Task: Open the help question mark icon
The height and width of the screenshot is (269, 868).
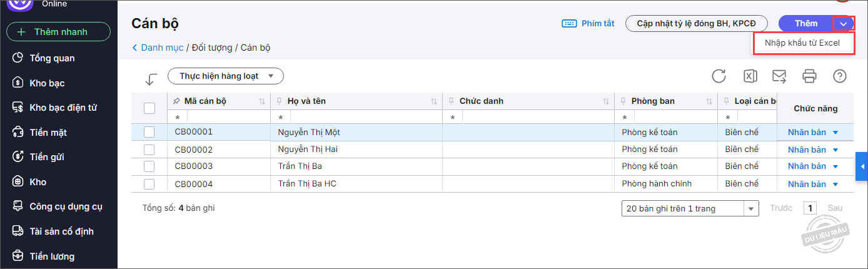Action: [x=840, y=76]
